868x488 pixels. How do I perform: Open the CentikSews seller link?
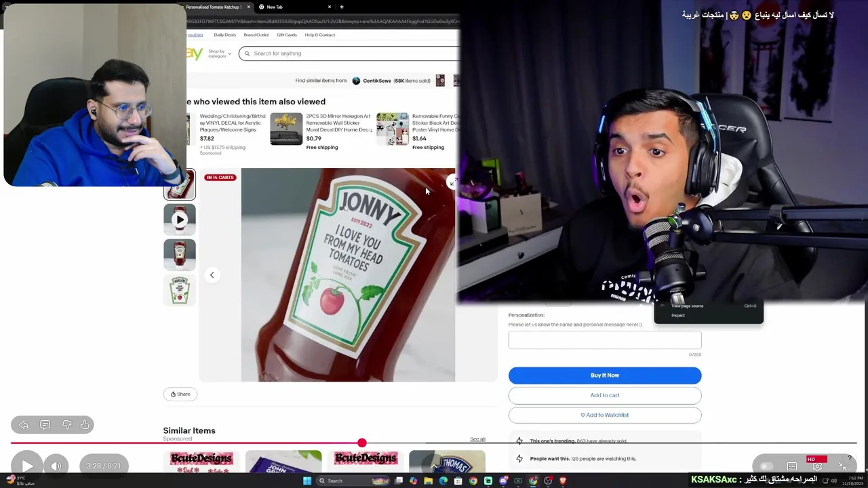[x=377, y=81]
